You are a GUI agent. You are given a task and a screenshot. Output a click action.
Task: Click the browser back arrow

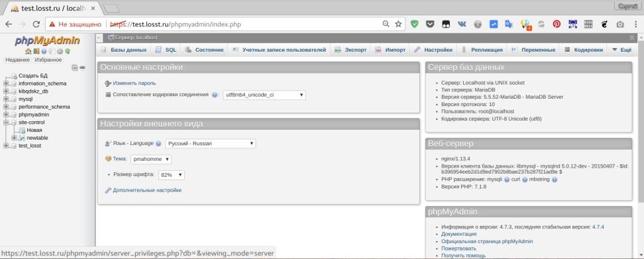[9, 25]
